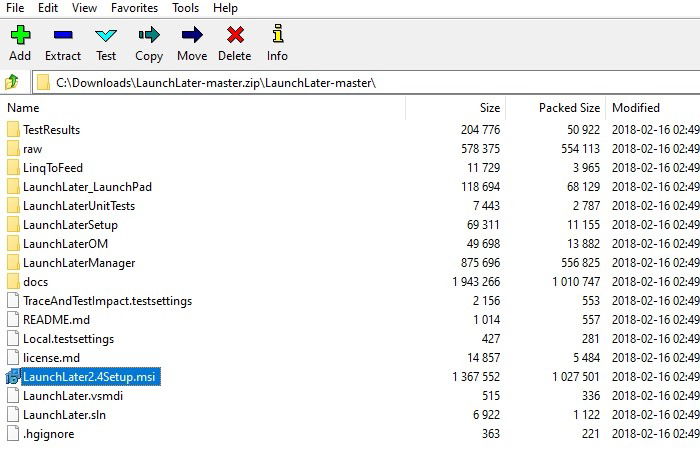Screen dimensions: 700x463
Task: Click the packed size value 556 825
Action: (580, 263)
